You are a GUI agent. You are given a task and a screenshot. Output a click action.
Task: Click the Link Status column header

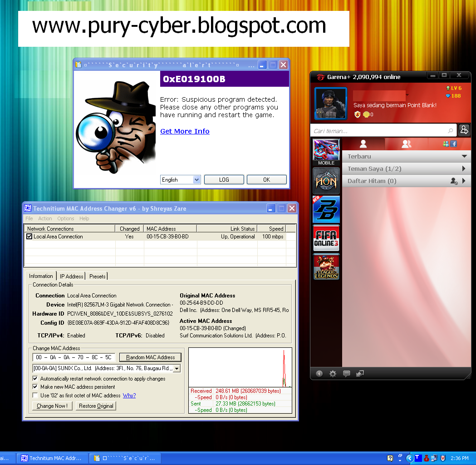227,228
